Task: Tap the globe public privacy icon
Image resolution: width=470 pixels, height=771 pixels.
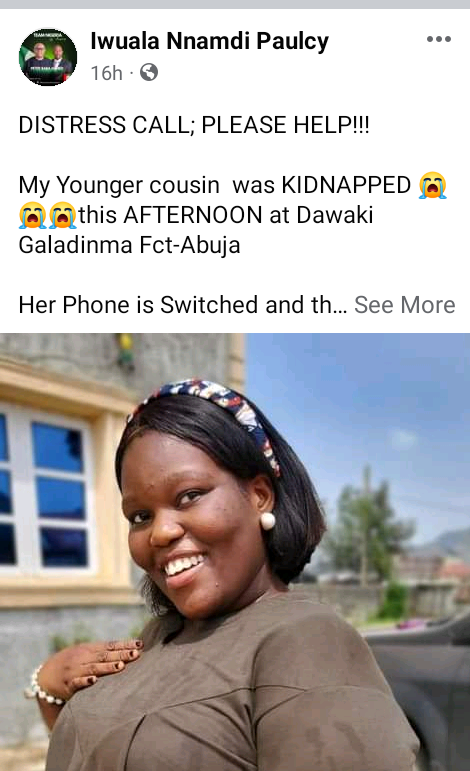Action: pyautogui.click(x=149, y=73)
